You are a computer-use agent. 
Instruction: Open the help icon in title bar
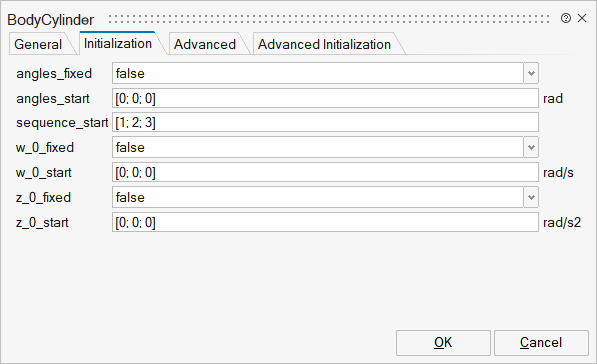[566, 18]
